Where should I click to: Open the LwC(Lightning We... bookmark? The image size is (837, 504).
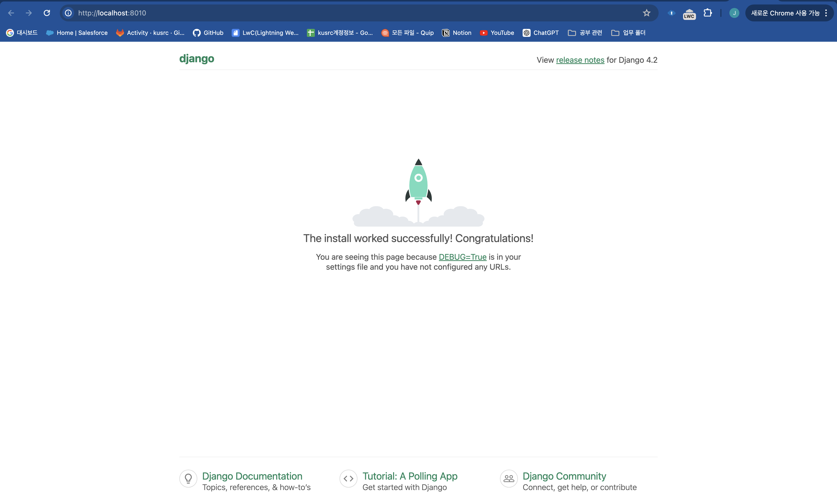tap(265, 33)
